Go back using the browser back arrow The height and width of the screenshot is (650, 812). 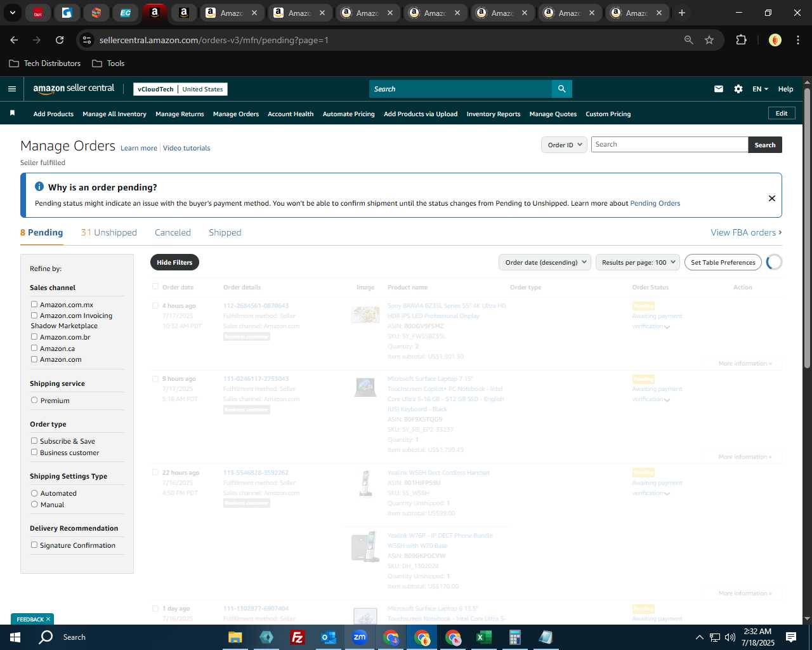pyautogui.click(x=14, y=40)
